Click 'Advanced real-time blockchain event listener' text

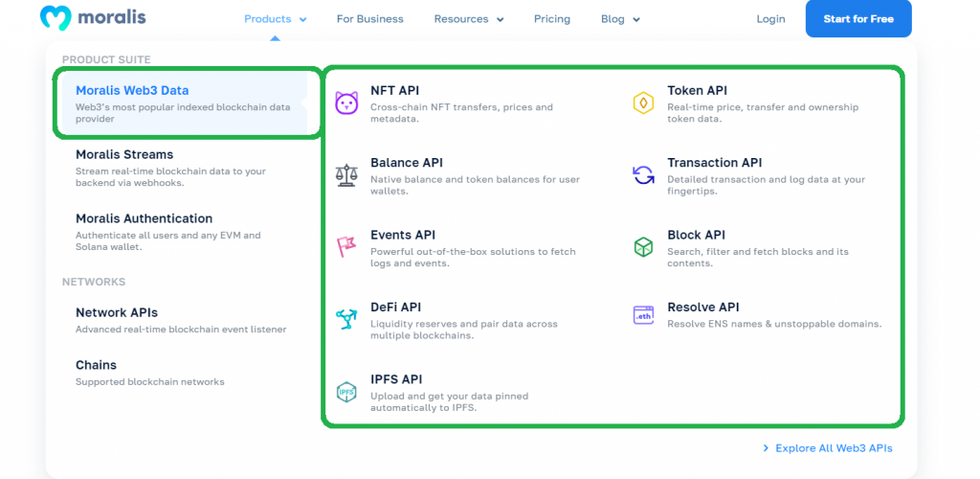click(181, 330)
